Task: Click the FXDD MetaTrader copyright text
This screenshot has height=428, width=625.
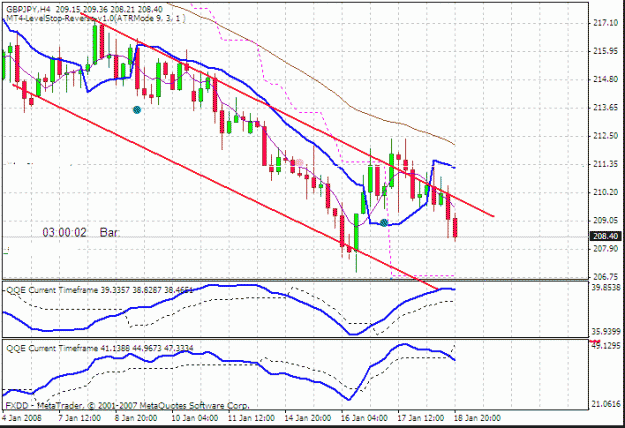Action: pyautogui.click(x=127, y=406)
